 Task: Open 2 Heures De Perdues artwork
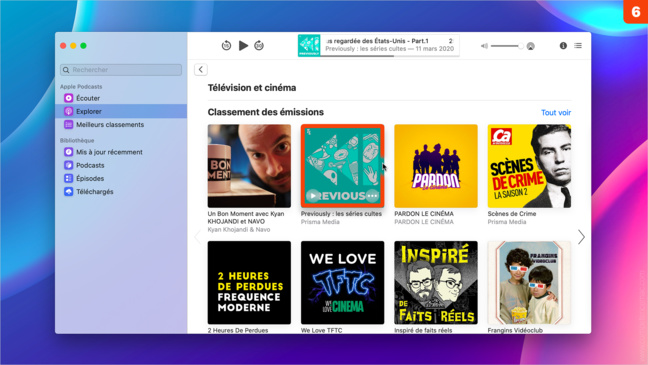[249, 283]
